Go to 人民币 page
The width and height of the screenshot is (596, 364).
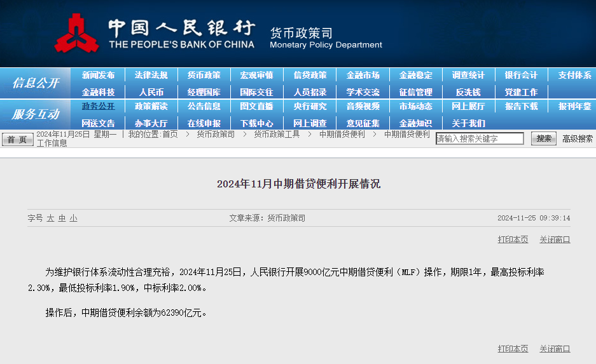coord(151,92)
